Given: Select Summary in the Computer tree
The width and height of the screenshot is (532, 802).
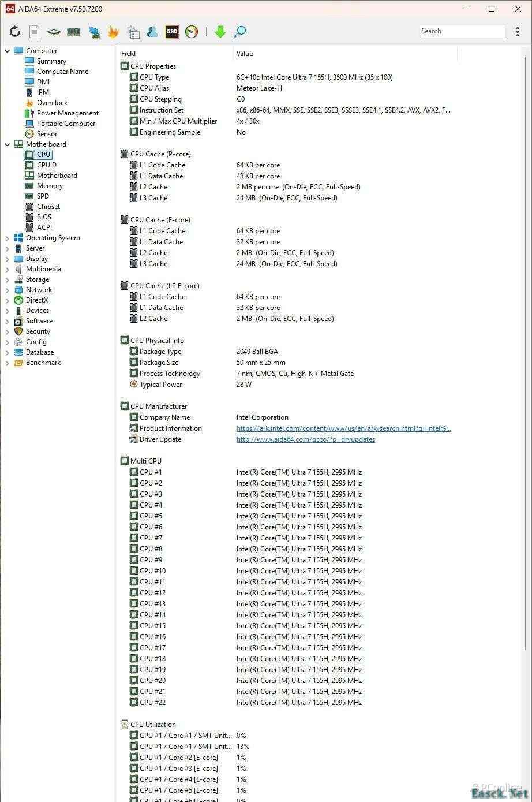Looking at the screenshot, I should [x=51, y=61].
